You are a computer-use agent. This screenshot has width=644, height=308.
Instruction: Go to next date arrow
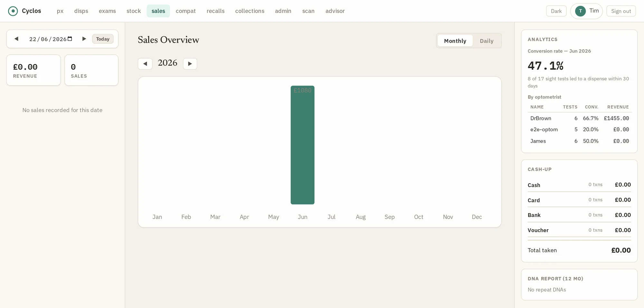[x=84, y=39]
